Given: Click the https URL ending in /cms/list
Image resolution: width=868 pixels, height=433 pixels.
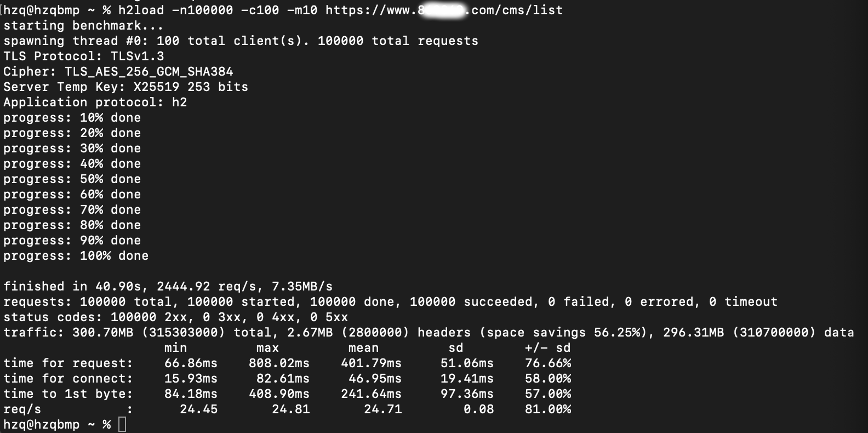Looking at the screenshot, I should tap(444, 10).
